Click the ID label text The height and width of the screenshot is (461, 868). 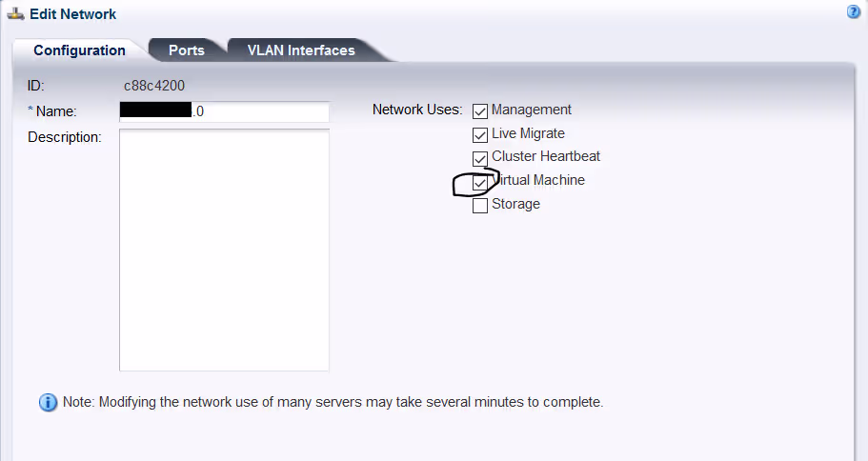(36, 86)
